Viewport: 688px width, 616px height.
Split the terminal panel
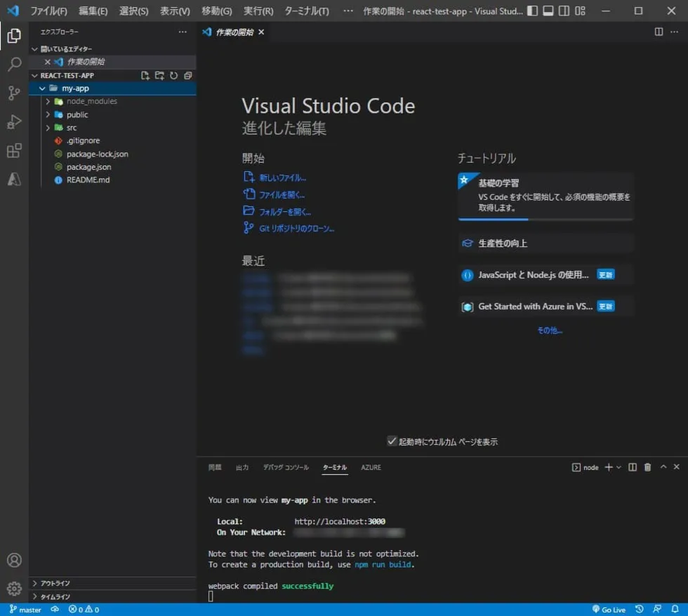pos(633,467)
